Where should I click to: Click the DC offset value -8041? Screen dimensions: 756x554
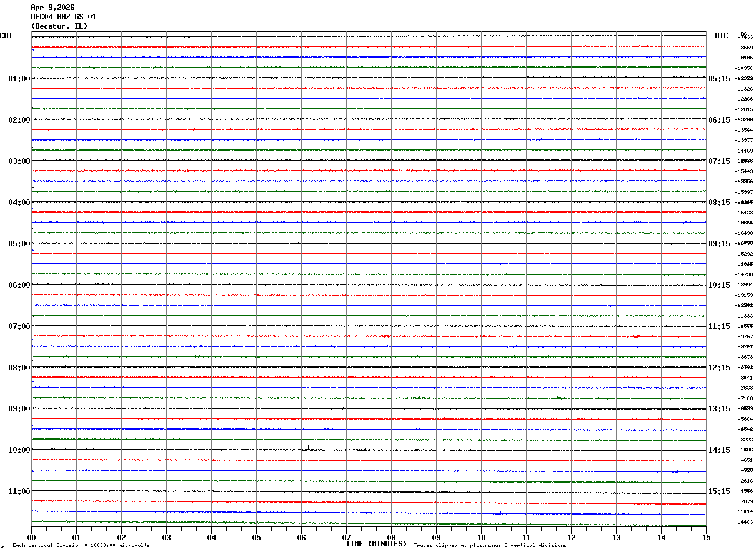click(745, 378)
